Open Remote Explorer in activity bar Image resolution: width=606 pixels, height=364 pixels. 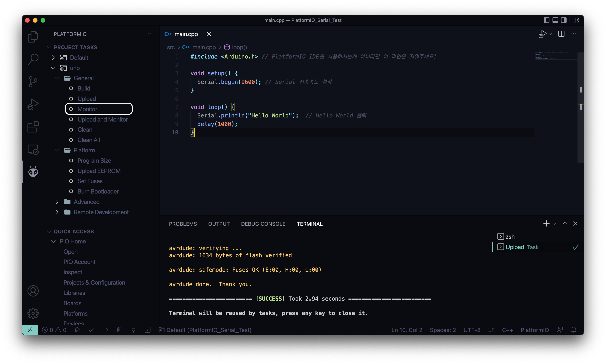[x=33, y=149]
